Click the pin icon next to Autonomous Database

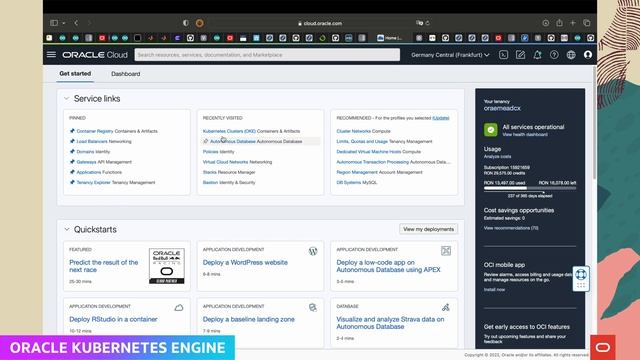coord(206,141)
